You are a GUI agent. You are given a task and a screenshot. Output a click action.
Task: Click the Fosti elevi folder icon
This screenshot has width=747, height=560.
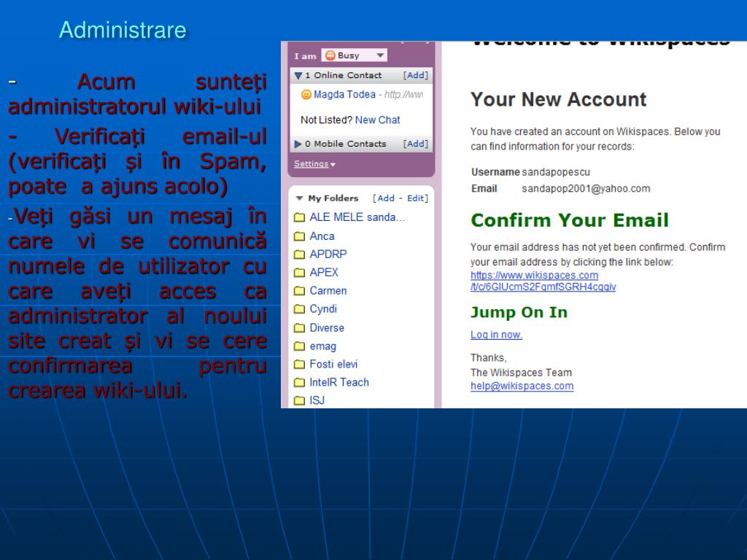click(x=299, y=365)
